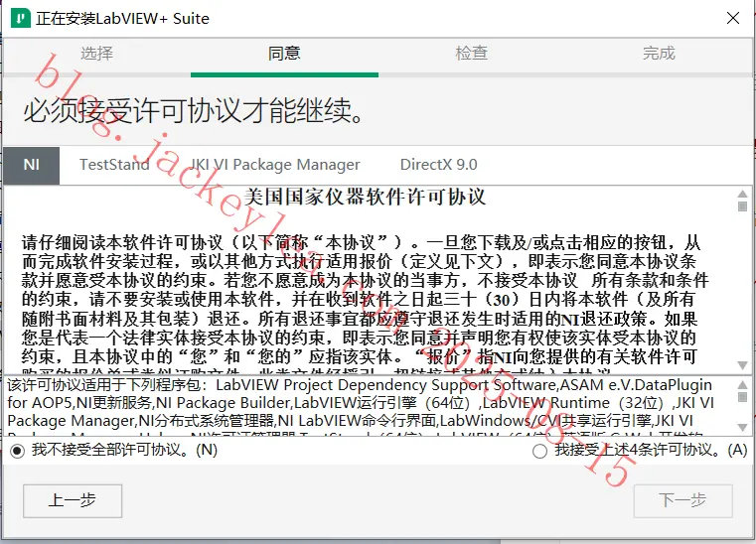
Task: Open the JKI VI Package Manager license tab
Action: [275, 165]
